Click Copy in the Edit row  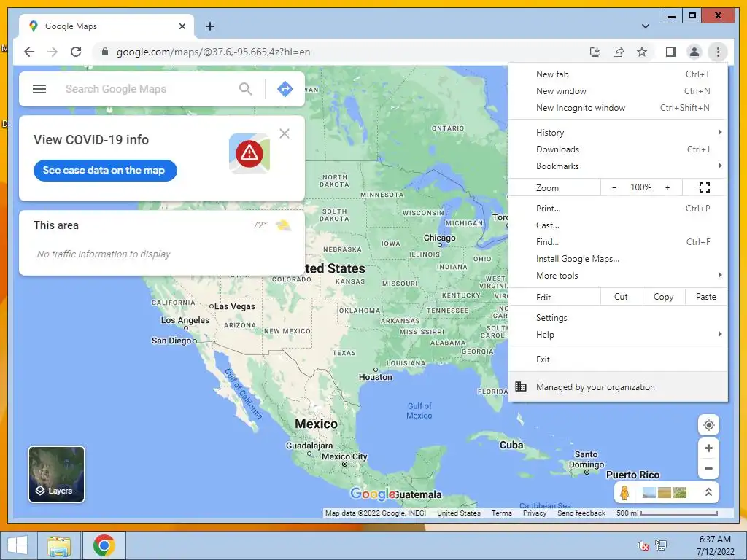pyautogui.click(x=664, y=297)
